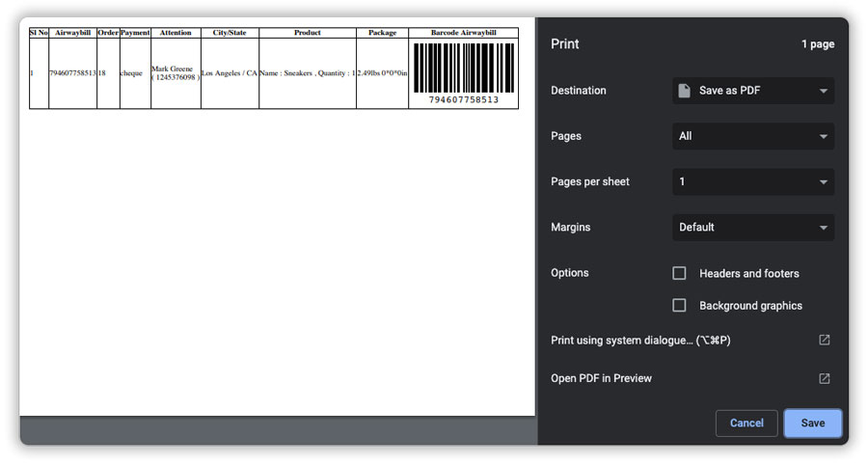
Task: Click the PDF document icon in Destination
Action: (684, 91)
